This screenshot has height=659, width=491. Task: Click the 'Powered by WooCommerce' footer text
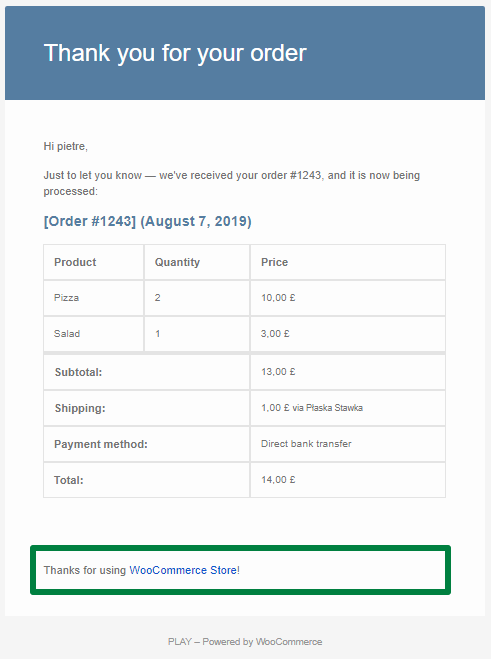coord(262,642)
